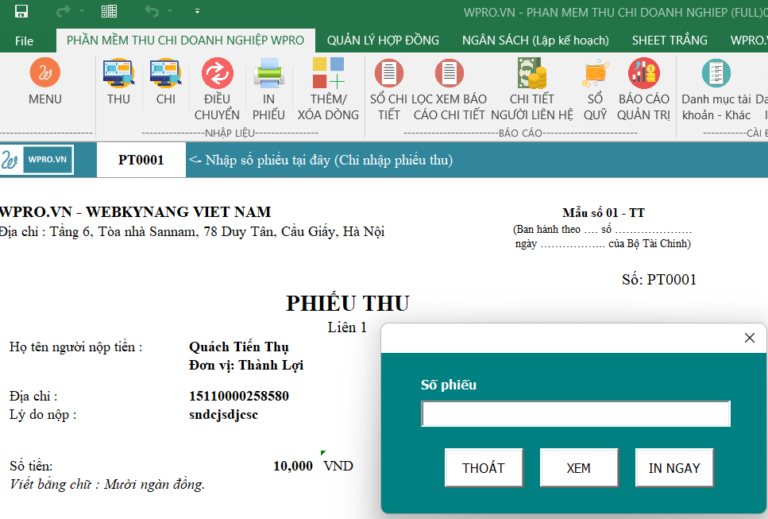Open NGÂN SÁCH (Lập kế hoạch) tab
Screen dimensions: 768x519
[535, 41]
